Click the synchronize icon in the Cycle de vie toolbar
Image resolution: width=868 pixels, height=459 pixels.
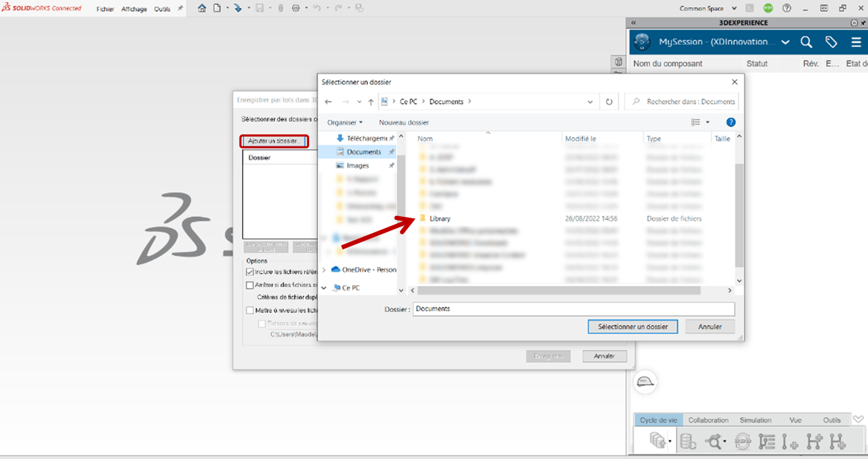pyautogui.click(x=743, y=440)
